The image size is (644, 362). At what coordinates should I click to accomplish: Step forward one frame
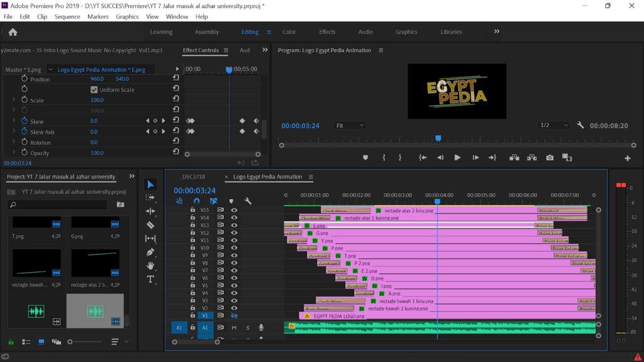[x=475, y=158]
